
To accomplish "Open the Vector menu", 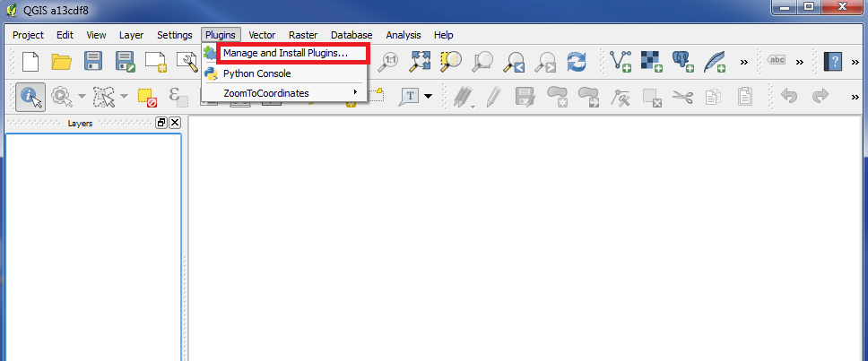I will coord(262,35).
